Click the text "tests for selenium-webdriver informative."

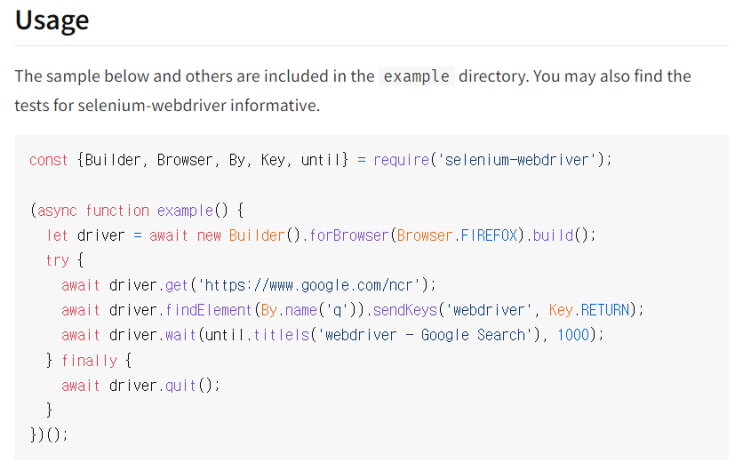point(167,105)
